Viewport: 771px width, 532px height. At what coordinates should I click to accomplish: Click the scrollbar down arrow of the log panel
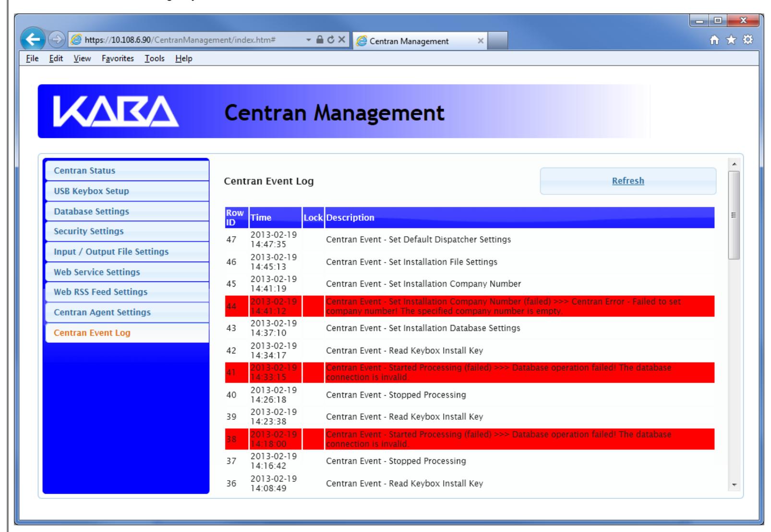(x=734, y=485)
